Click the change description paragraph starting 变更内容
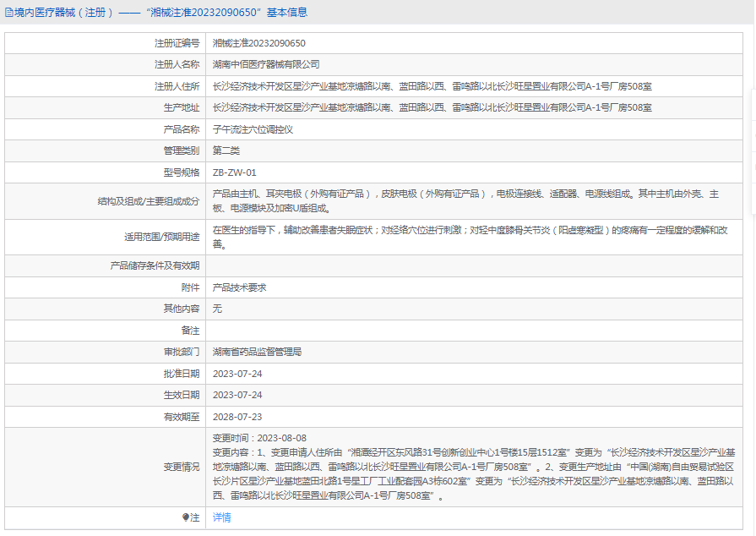 click(474, 474)
